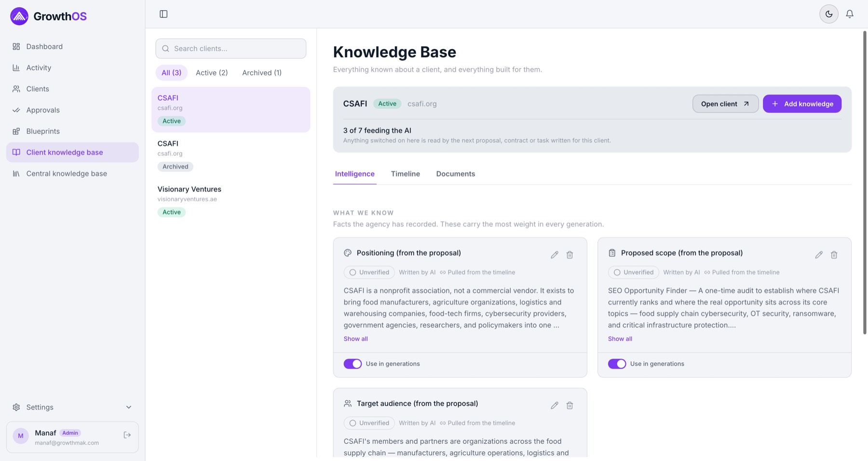Delete the Target audience card

570,406
